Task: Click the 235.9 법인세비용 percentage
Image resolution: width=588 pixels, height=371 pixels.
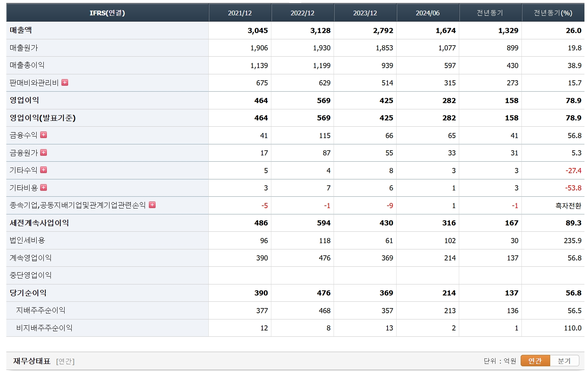Action: click(x=573, y=241)
